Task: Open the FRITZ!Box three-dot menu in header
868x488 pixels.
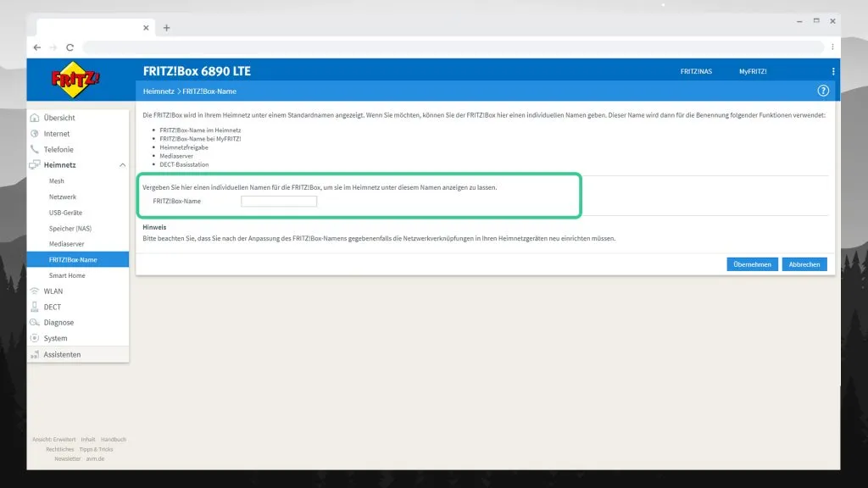Action: (x=833, y=71)
